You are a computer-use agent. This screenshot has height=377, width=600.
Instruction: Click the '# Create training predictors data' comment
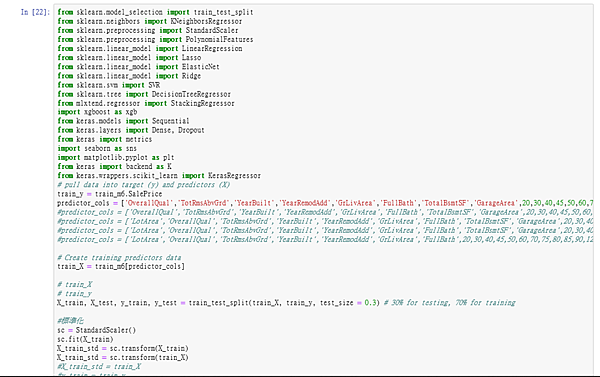pyautogui.click(x=119, y=258)
